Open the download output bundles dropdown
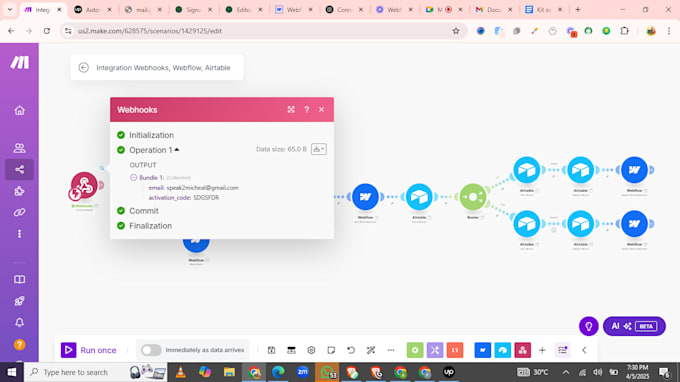 click(x=319, y=149)
